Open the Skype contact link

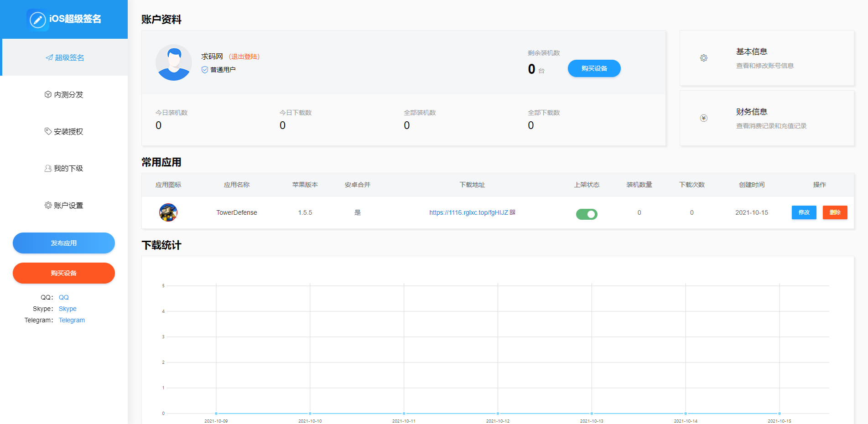click(x=68, y=309)
